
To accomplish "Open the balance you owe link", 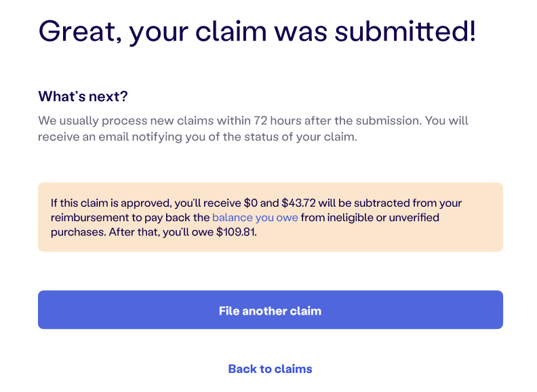I will tap(255, 218).
